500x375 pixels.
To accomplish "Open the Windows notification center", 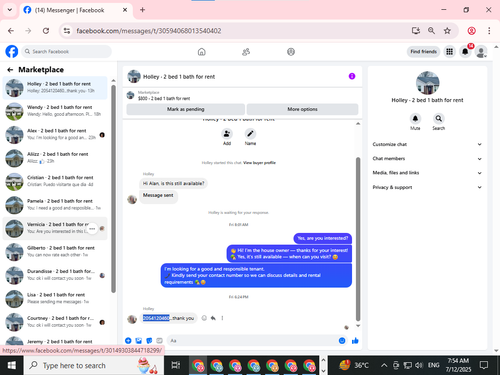I will pos(484,366).
